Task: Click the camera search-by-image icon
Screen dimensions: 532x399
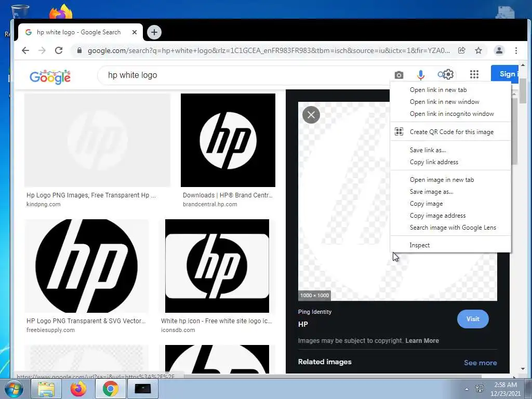Action: tap(399, 75)
